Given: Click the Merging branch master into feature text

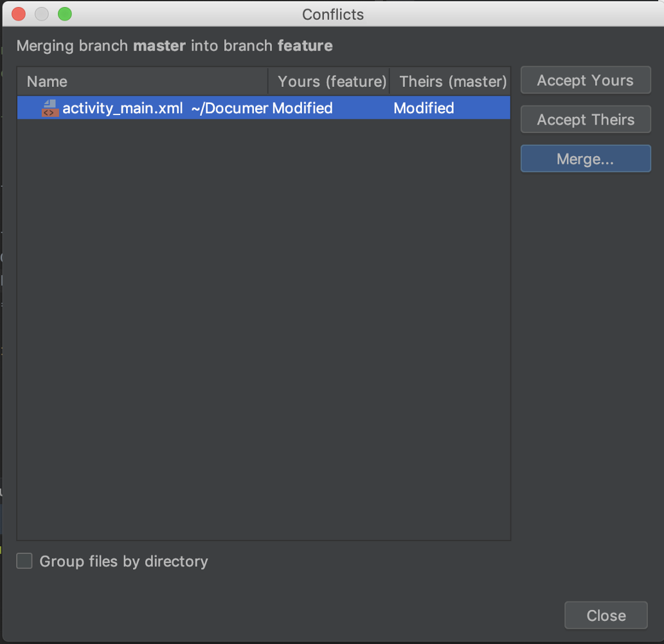Looking at the screenshot, I should pos(174,46).
